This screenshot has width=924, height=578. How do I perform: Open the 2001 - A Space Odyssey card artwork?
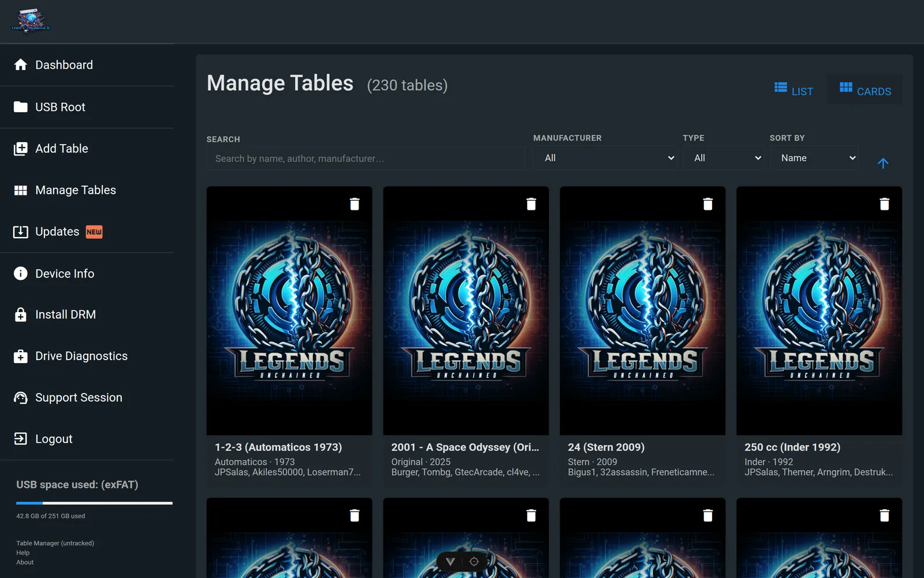(x=466, y=310)
